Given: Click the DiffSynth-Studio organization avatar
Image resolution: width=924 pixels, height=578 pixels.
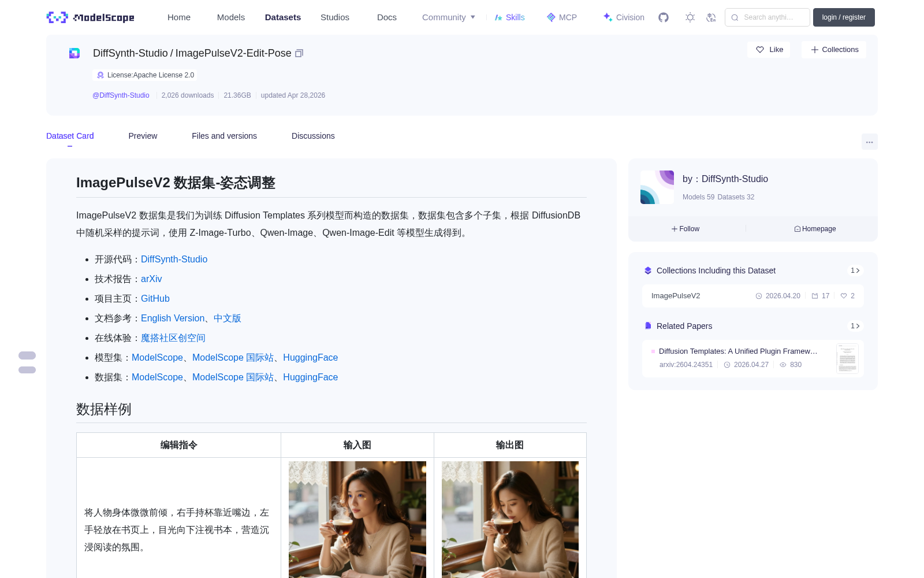Looking at the screenshot, I should pos(657,187).
